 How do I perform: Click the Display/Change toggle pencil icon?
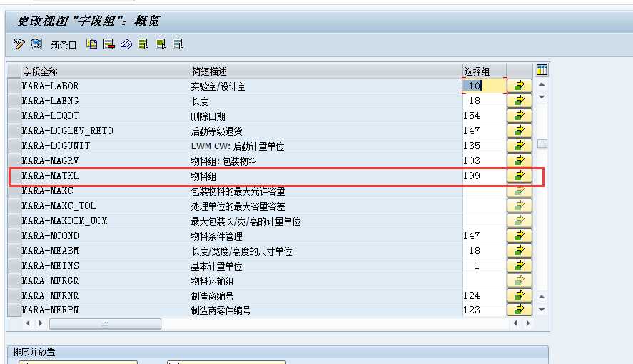pyautogui.click(x=19, y=44)
